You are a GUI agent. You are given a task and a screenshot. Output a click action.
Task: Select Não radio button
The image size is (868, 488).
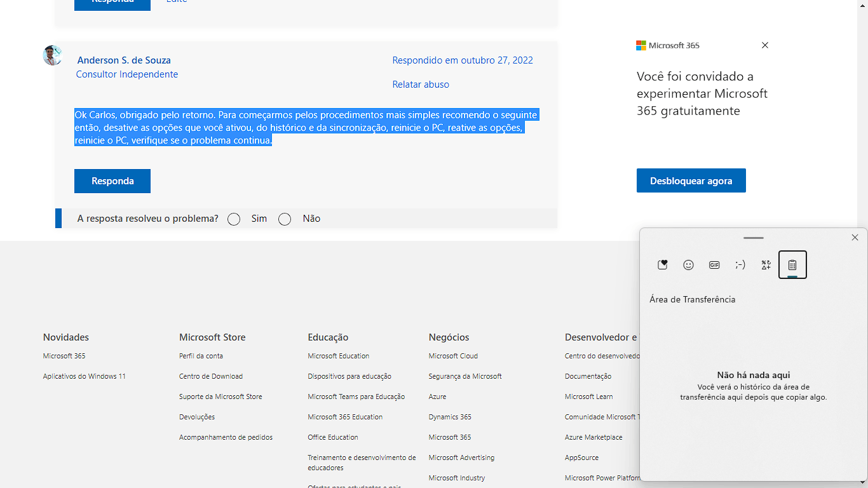tap(285, 219)
